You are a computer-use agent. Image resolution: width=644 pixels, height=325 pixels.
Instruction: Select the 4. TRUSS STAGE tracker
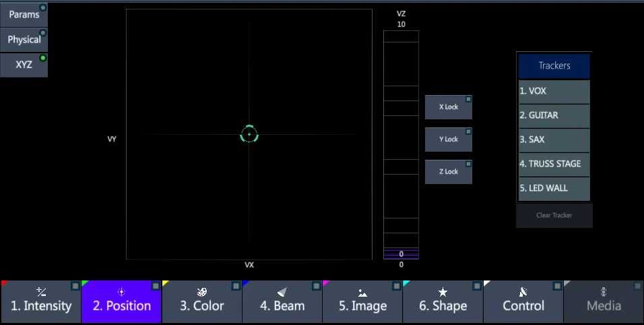[x=554, y=164]
